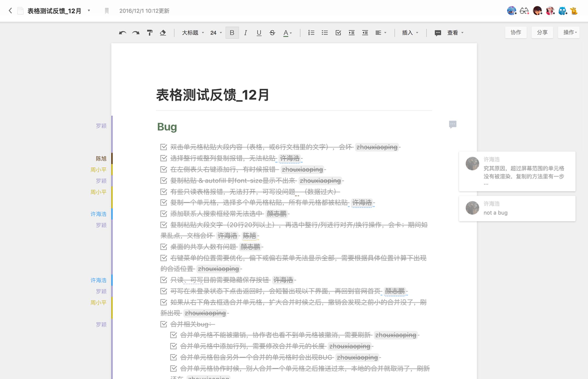The height and width of the screenshot is (379, 588).
Task: Click the 协作 button
Action: tap(516, 32)
